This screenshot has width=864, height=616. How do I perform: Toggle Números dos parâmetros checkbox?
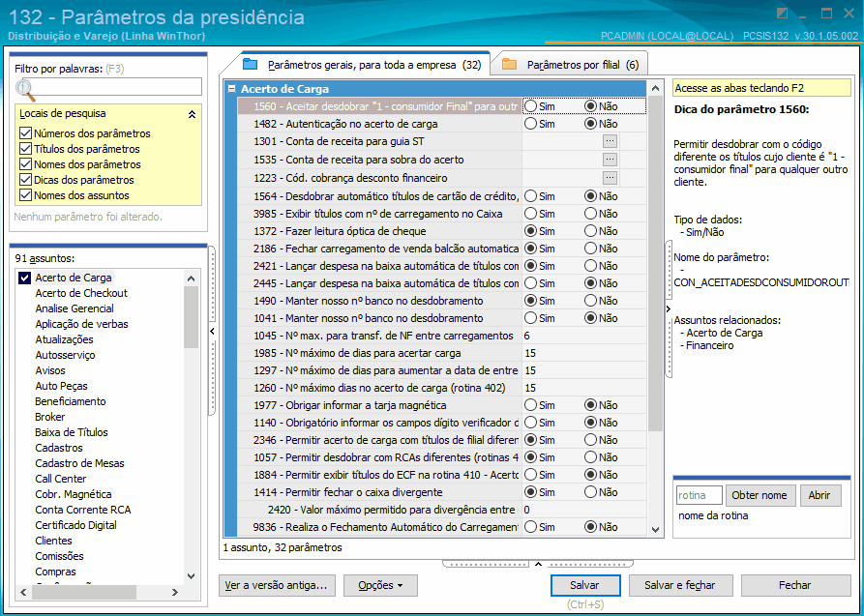pyautogui.click(x=25, y=133)
